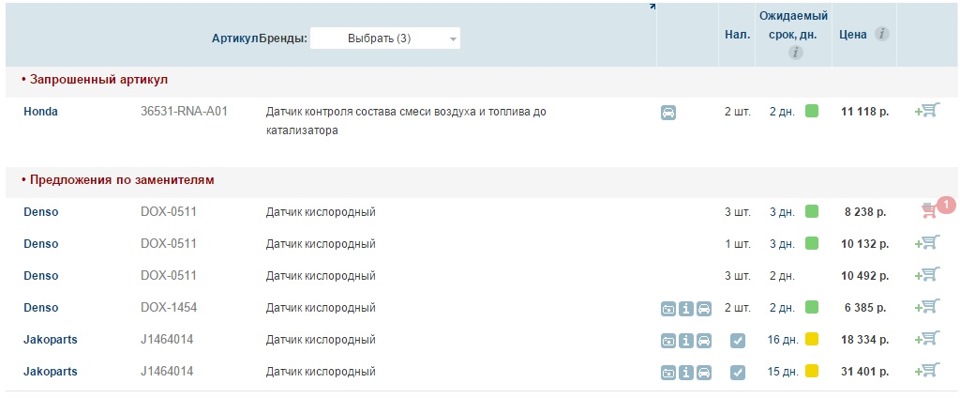
Task: Open Denso brand link on DOX-1454 row
Action: click(x=41, y=307)
